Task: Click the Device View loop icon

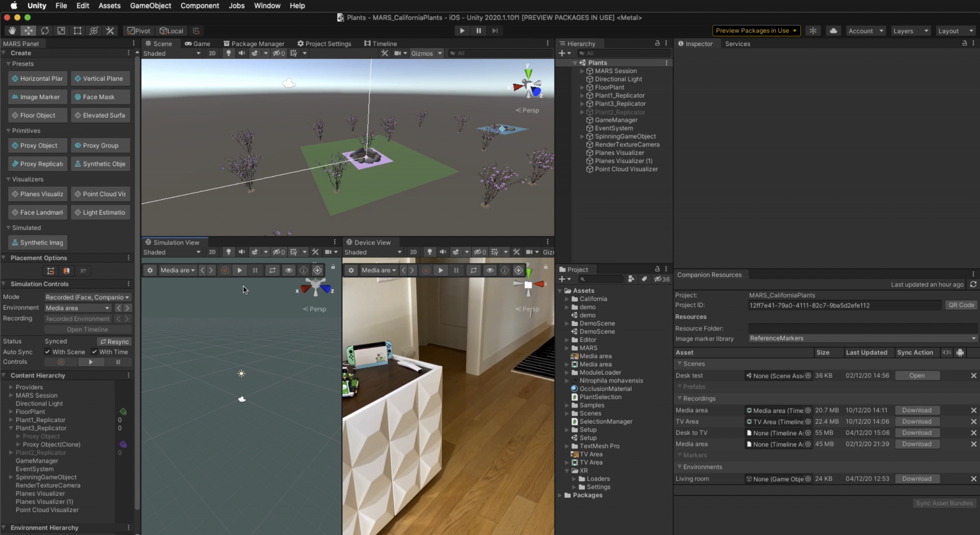Action: (x=473, y=270)
